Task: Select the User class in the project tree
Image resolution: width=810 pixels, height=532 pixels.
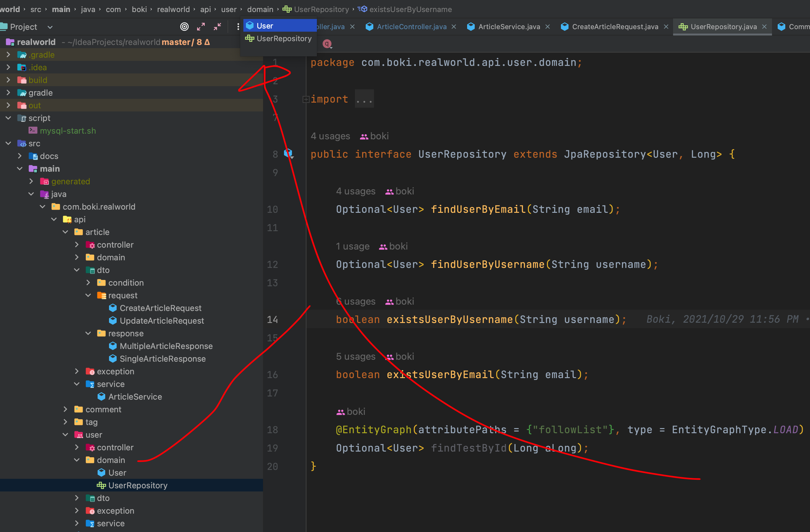Action: click(117, 473)
